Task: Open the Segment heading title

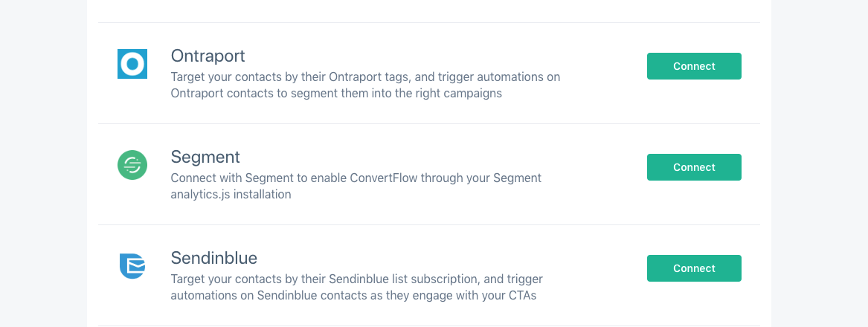Action: tap(205, 157)
